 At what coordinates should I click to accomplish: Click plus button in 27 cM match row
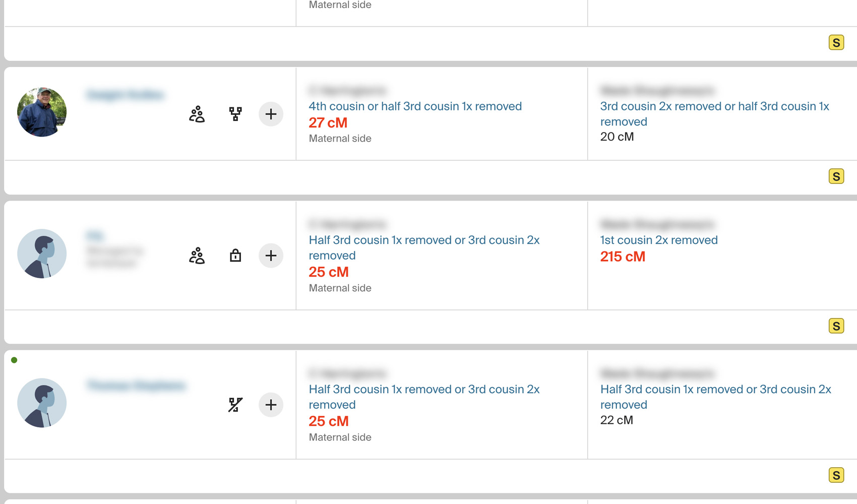tap(271, 114)
